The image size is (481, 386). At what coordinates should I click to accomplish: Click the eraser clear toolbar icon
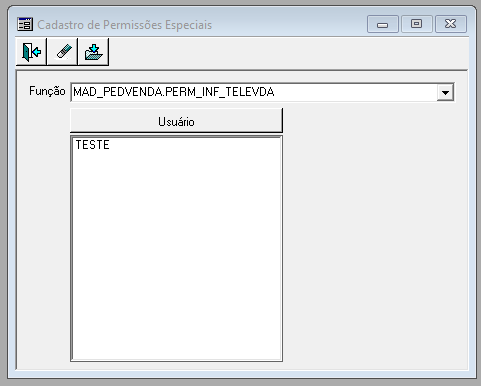[x=62, y=52]
